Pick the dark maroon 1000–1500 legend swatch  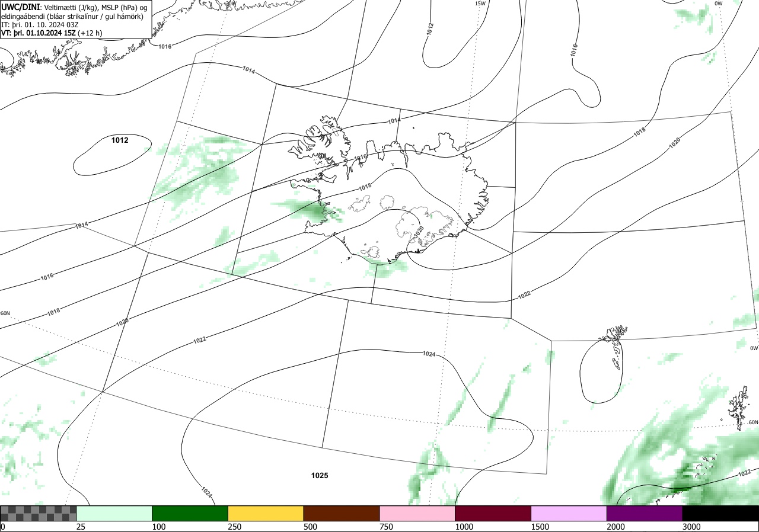[x=493, y=513]
